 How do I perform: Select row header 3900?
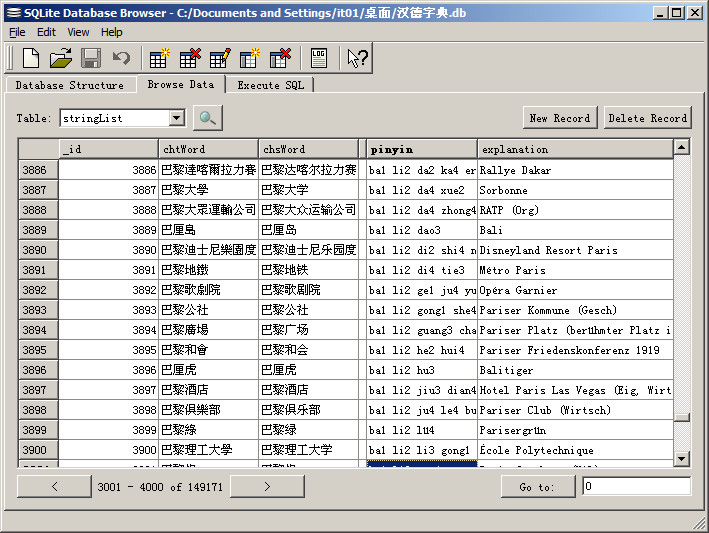click(38, 450)
